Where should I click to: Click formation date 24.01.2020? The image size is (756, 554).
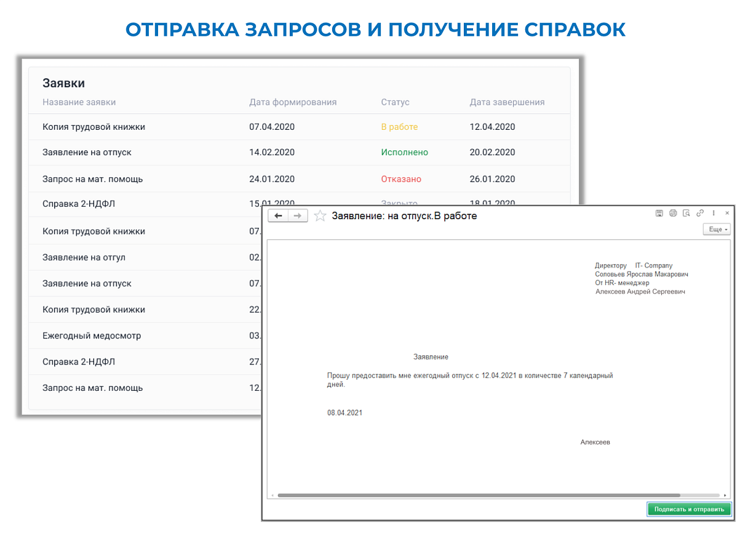coord(272,179)
